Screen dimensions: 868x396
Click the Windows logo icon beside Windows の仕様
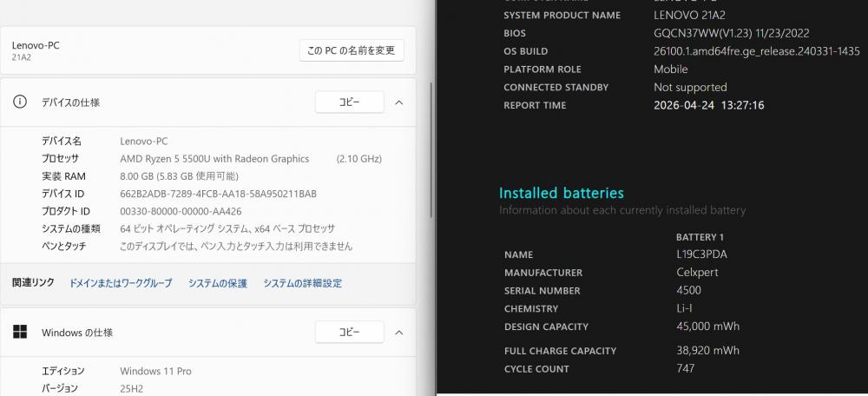(x=20, y=332)
